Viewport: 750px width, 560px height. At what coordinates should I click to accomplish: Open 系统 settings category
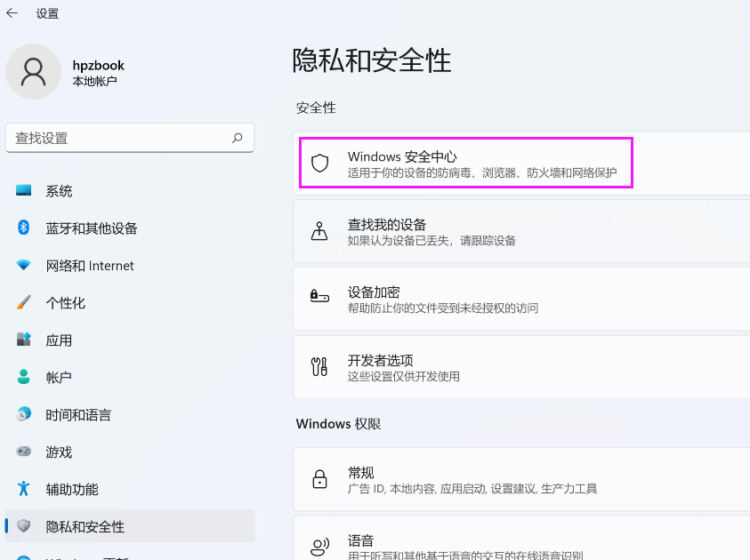[x=130, y=191]
